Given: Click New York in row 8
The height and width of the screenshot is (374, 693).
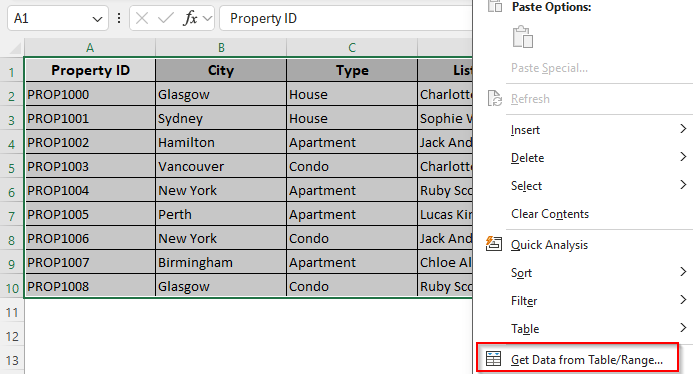Looking at the screenshot, I should coord(221,238).
